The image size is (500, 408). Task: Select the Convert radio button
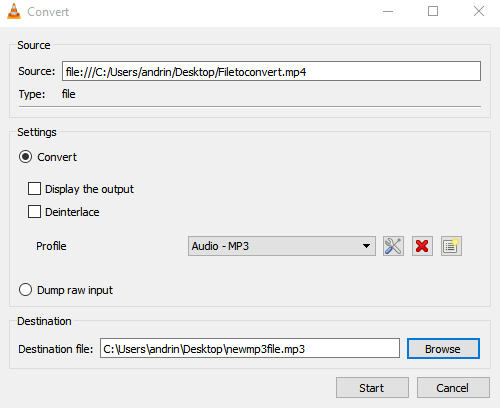point(26,157)
